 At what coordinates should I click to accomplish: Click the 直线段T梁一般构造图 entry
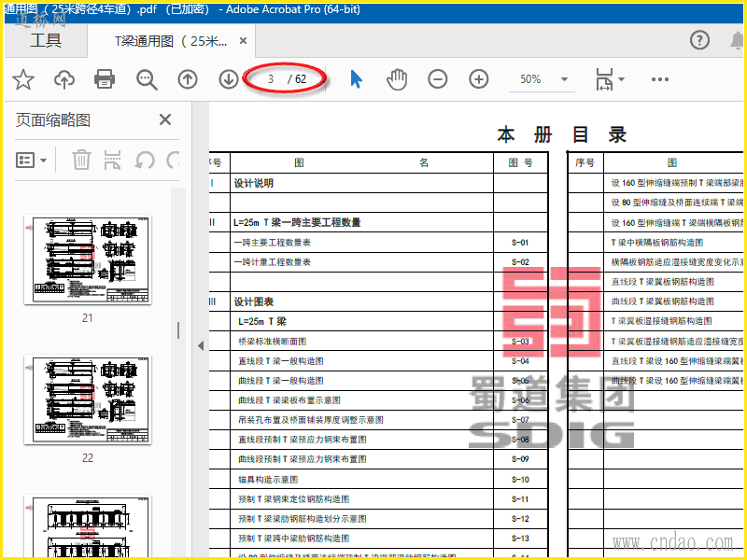tap(281, 361)
